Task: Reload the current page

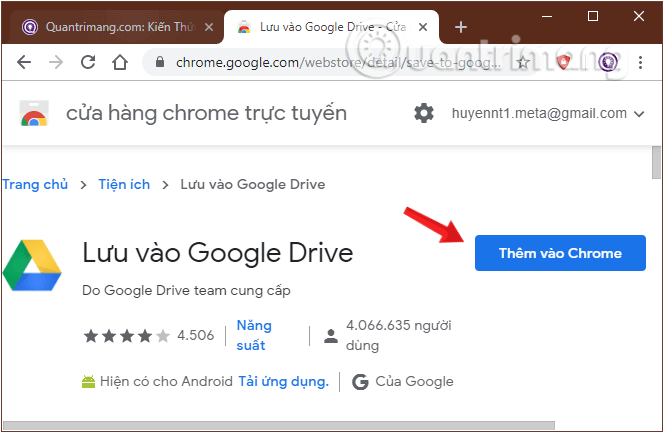Action: [88, 62]
